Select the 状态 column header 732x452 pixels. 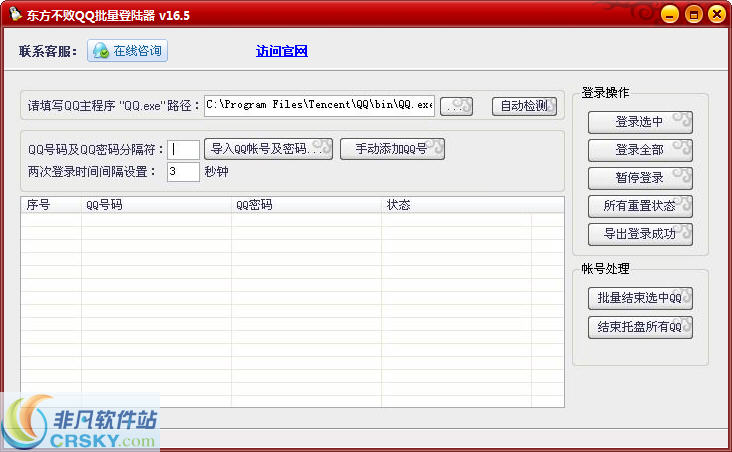pos(456,205)
